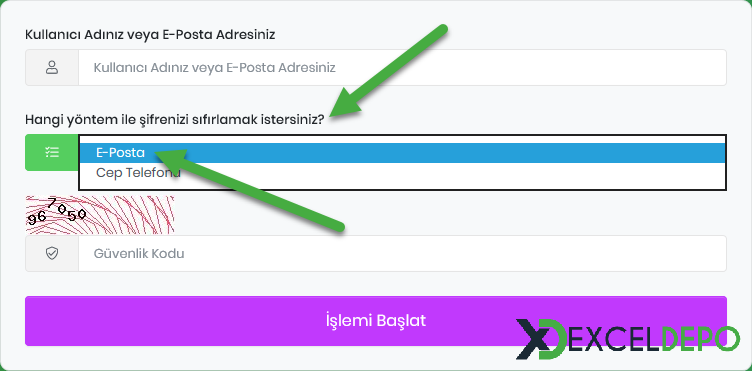The height and width of the screenshot is (371, 752).
Task: Click the ExcelDepo X logo mark
Action: tap(541, 339)
